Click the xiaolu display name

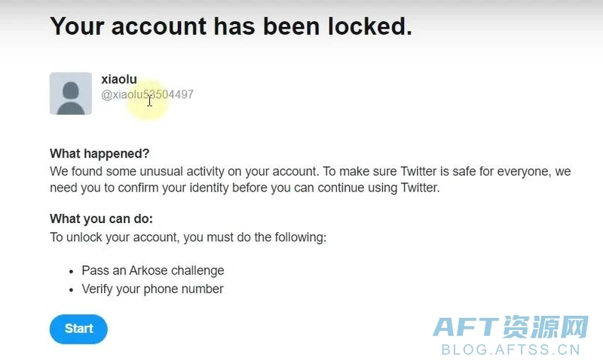[x=119, y=79]
